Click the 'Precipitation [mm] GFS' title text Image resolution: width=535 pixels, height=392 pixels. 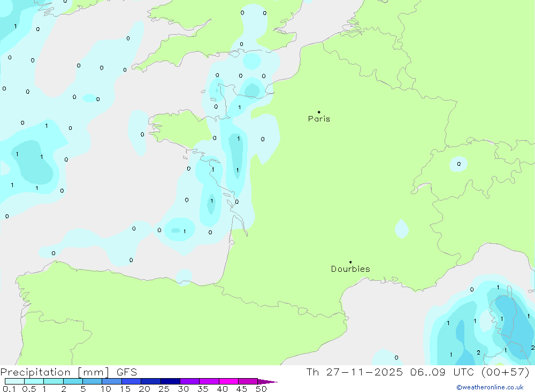68,372
